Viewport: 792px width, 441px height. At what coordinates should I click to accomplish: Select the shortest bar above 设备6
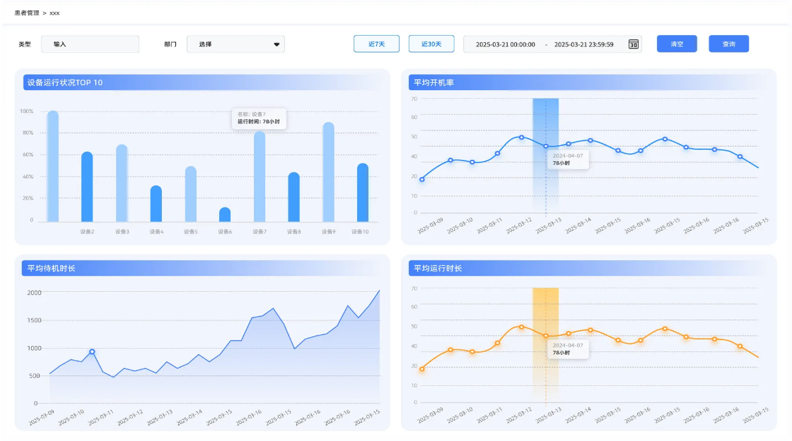pos(225,215)
